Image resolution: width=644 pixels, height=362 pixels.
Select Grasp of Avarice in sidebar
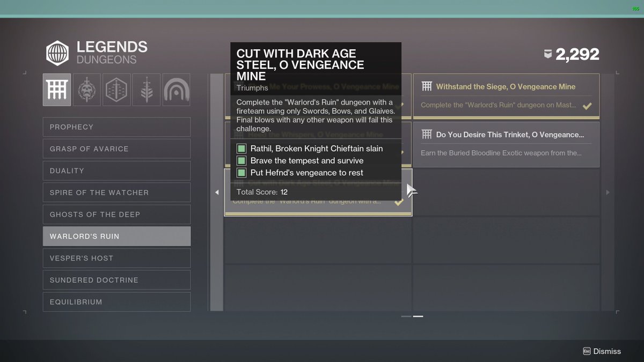[x=116, y=149]
